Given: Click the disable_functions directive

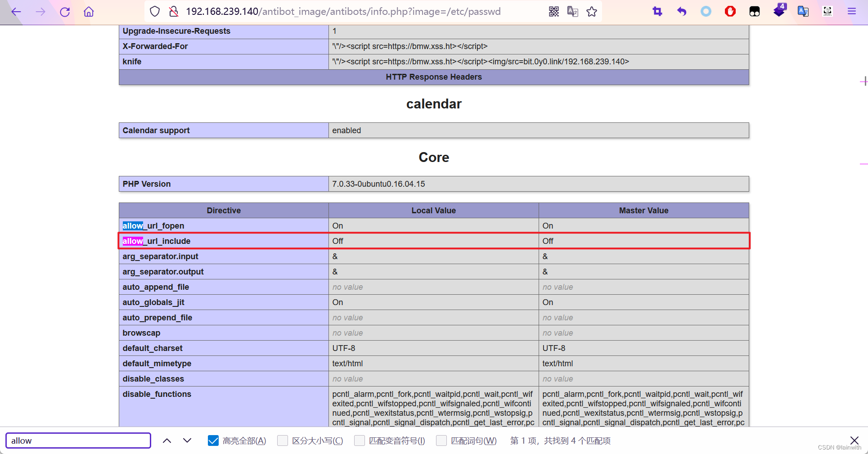Looking at the screenshot, I should [157, 394].
